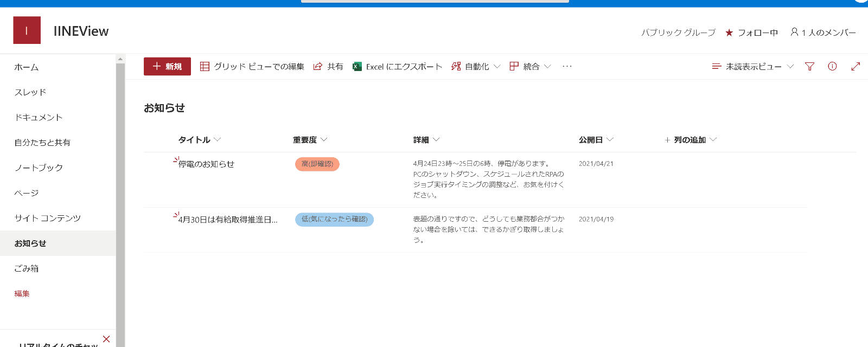Viewport: 868px width, 347px height.
Task: Click the sidebar scroll up arrow
Action: coord(120,59)
